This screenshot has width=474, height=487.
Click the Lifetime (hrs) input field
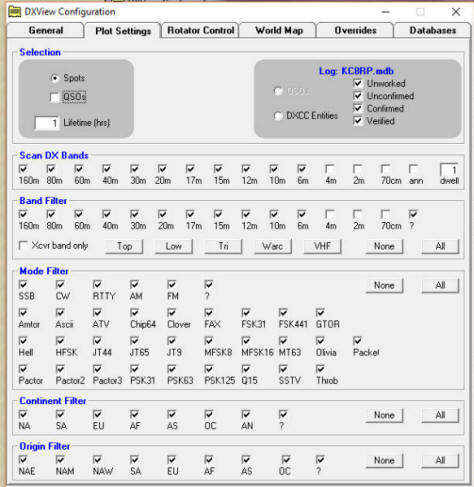[47, 123]
